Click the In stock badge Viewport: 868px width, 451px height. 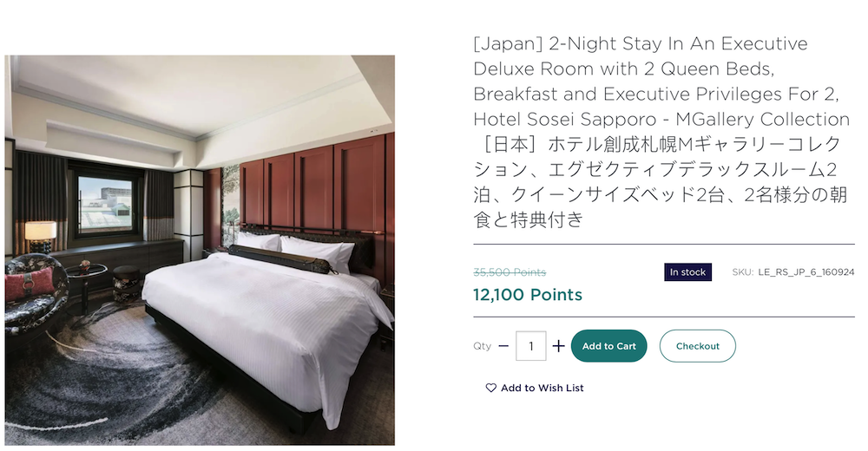[x=687, y=272]
